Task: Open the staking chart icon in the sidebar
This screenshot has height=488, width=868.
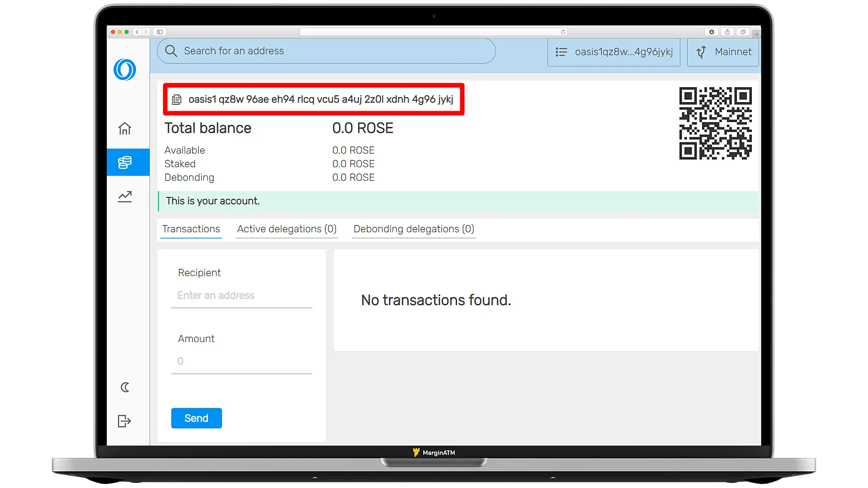Action: tap(125, 197)
